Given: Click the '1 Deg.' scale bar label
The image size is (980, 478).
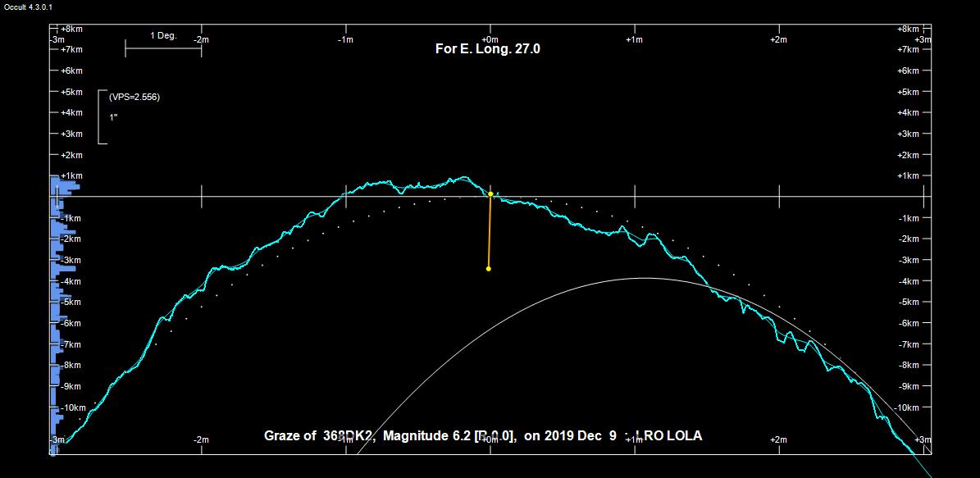Looking at the screenshot, I should coord(163,36).
